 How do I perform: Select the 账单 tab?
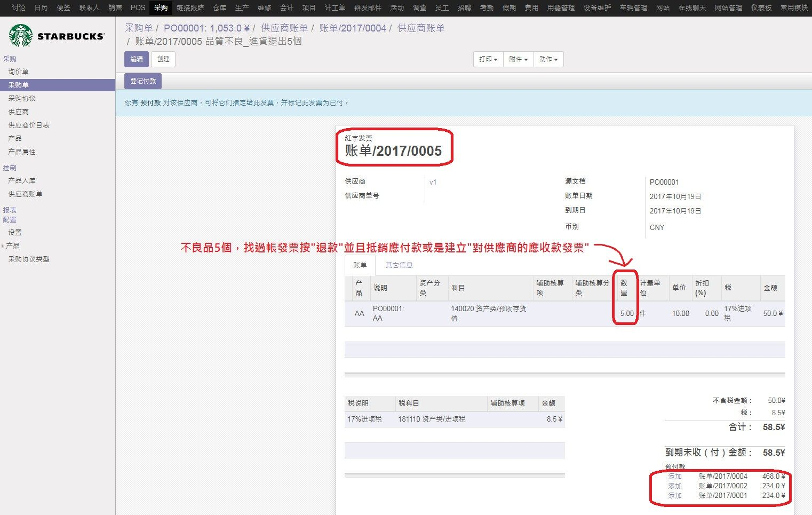click(x=360, y=265)
